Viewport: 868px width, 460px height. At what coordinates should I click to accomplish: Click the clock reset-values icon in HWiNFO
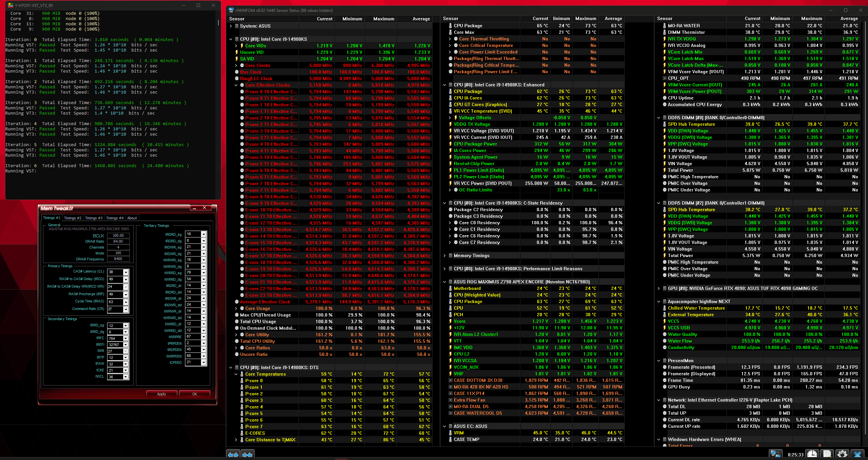click(x=812, y=454)
